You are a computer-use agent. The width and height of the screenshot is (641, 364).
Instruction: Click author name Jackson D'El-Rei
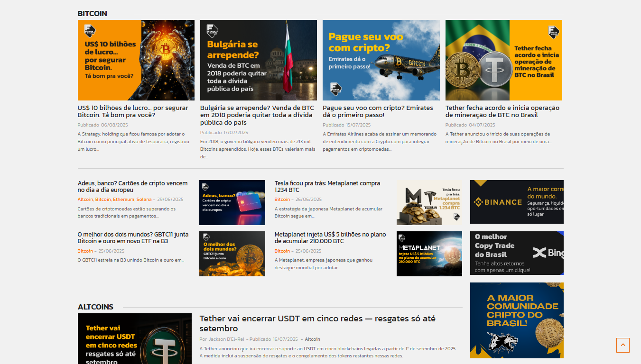pos(226,339)
